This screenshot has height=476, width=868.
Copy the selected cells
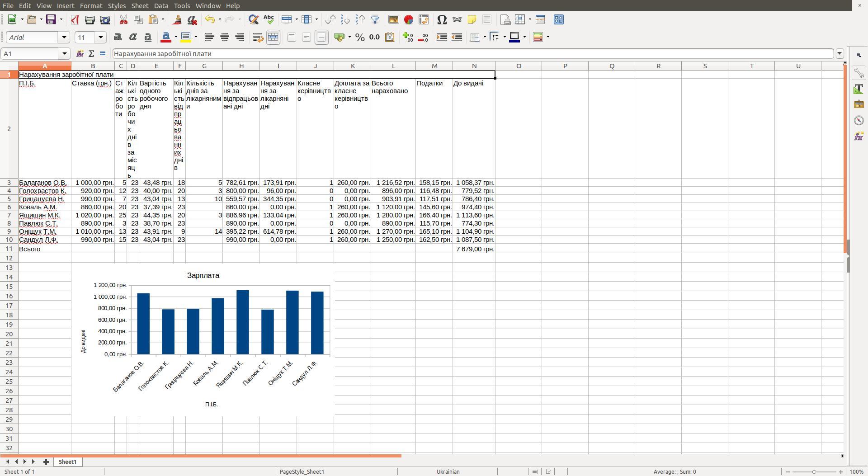click(x=138, y=19)
